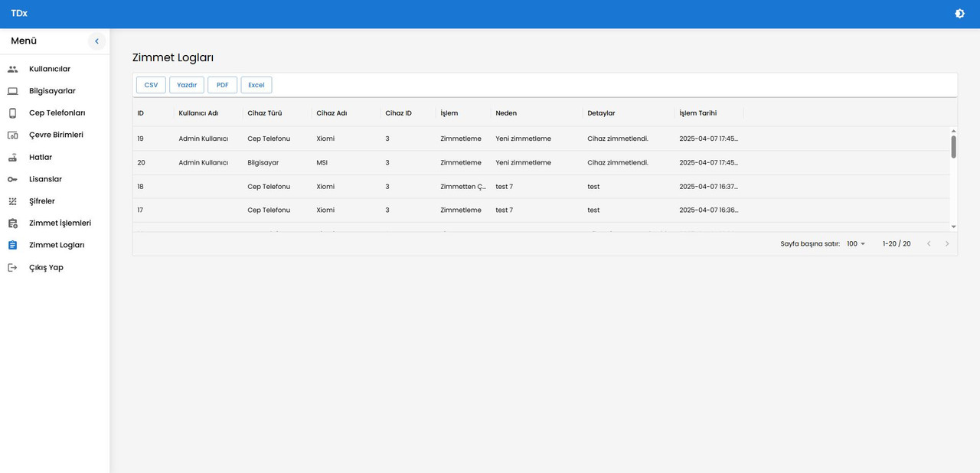This screenshot has width=980, height=473.
Task: Select the Cep Telefonları phone icon
Action: [x=12, y=113]
